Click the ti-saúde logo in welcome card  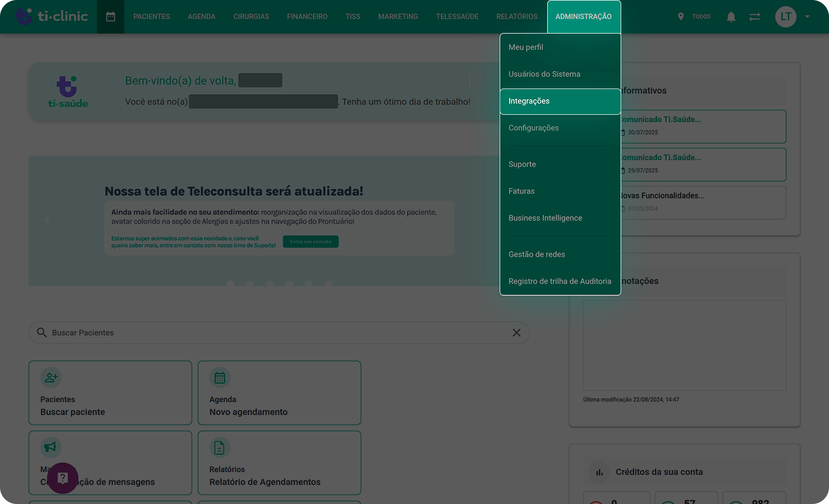(68, 91)
